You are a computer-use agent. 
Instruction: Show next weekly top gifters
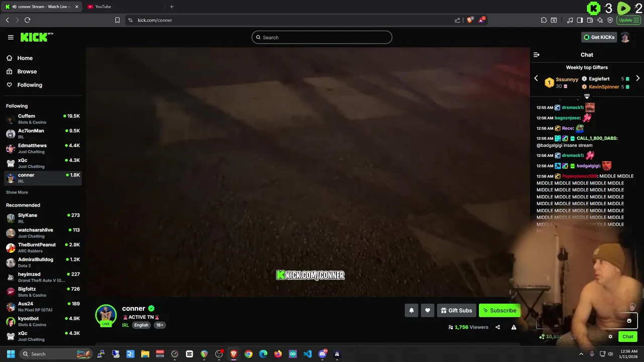pos(637,78)
